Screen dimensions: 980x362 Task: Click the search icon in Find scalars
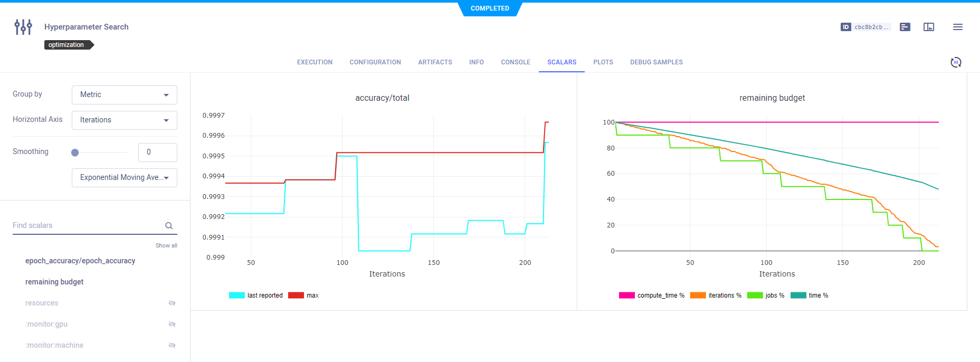tap(169, 226)
